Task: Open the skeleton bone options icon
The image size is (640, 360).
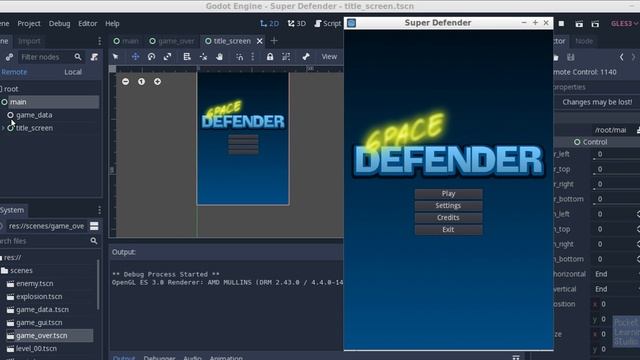Action: [306, 57]
